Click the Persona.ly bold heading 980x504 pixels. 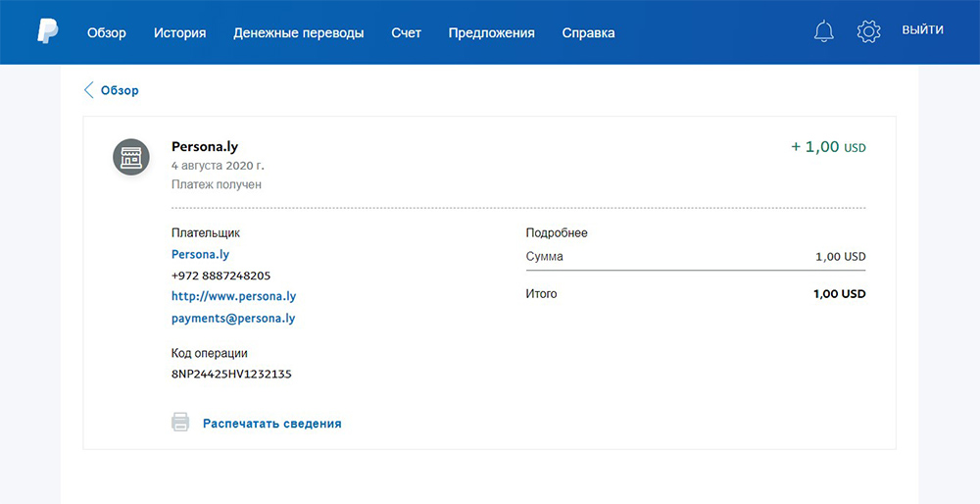coord(205,147)
